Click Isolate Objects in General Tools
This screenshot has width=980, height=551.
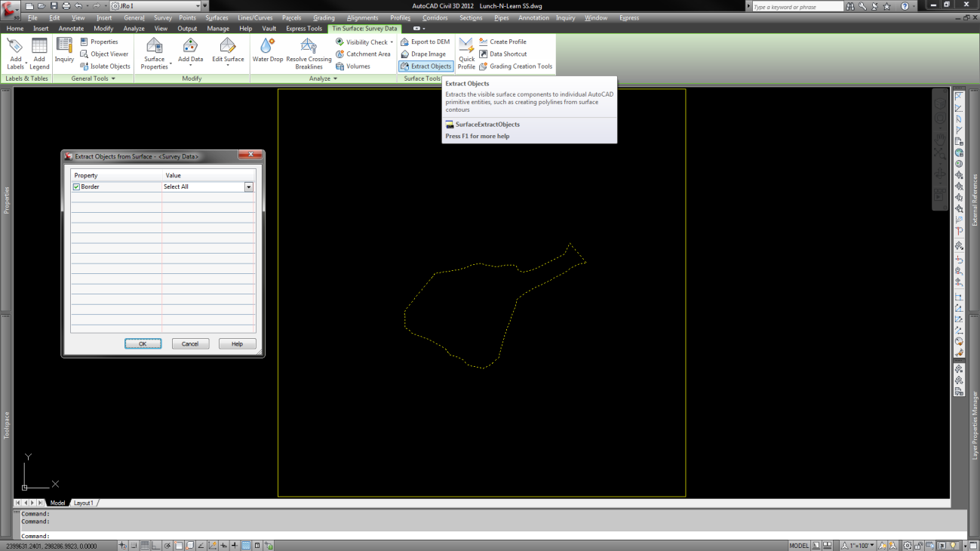coord(105,66)
